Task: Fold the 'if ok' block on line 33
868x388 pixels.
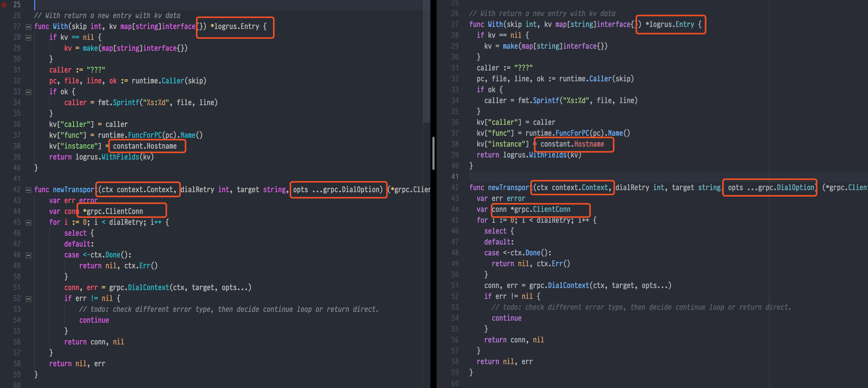Action: tap(29, 92)
